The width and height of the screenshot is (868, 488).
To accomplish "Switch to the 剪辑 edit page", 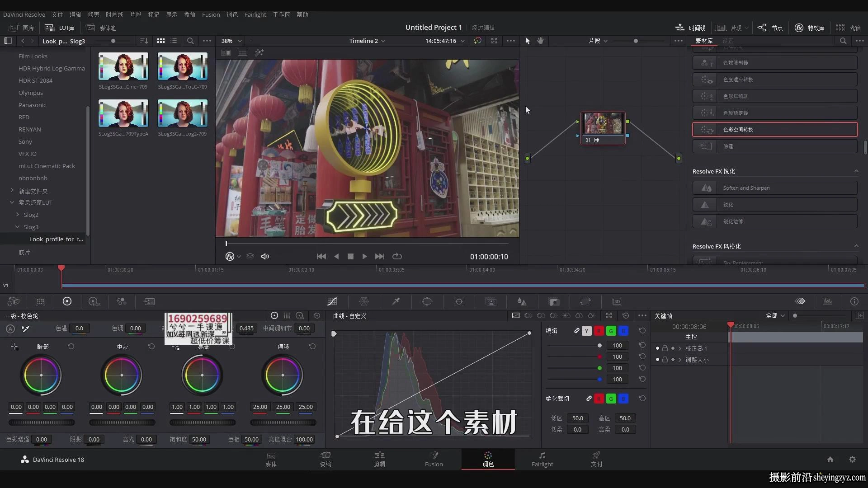I will click(x=379, y=459).
